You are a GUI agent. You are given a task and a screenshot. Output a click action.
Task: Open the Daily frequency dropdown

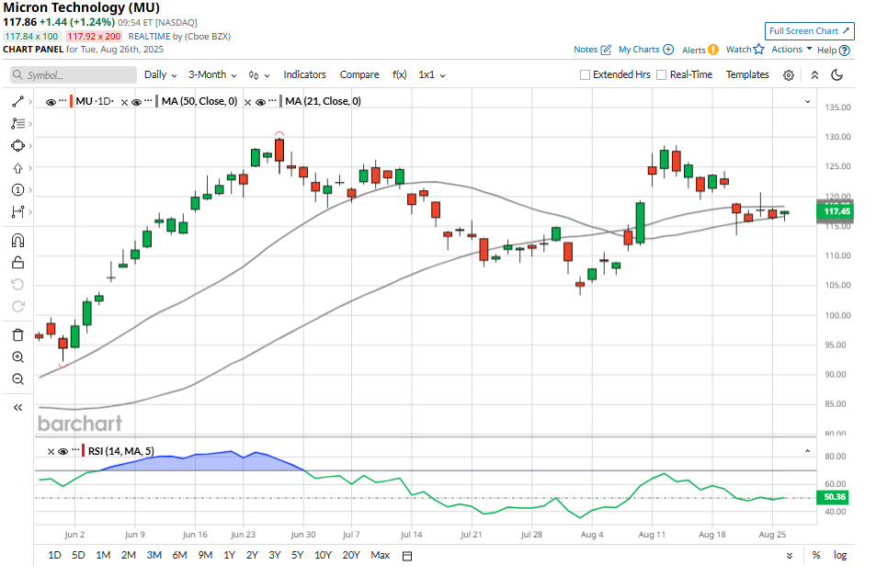(160, 74)
